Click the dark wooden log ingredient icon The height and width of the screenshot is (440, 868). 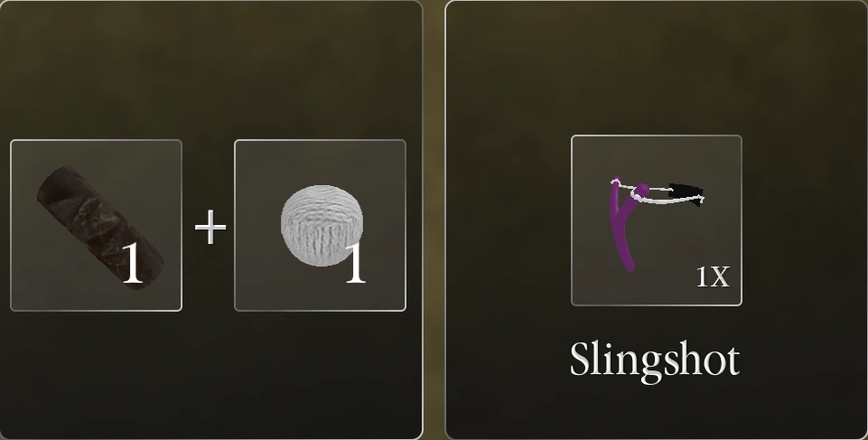(x=99, y=226)
